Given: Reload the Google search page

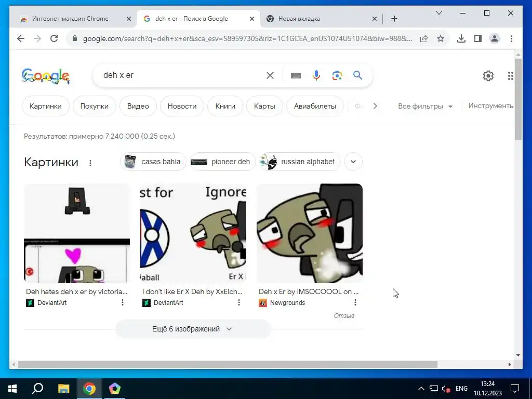Looking at the screenshot, I should tap(54, 38).
